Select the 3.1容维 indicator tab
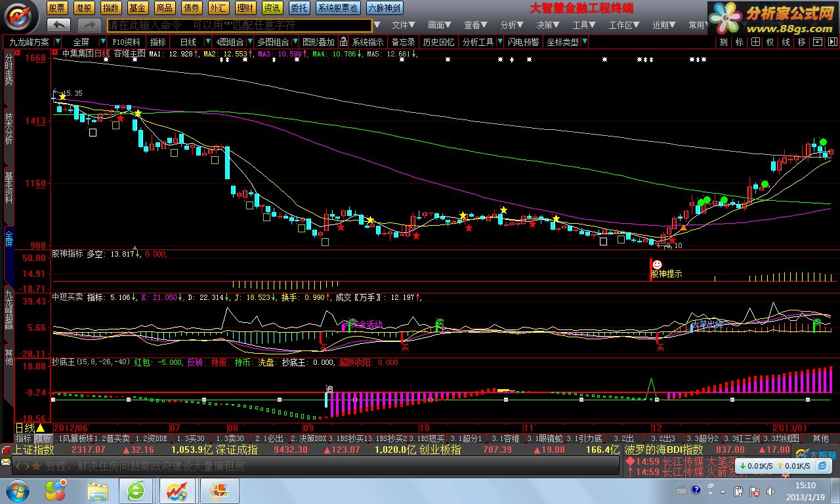The width and height of the screenshot is (840, 504). point(505,438)
